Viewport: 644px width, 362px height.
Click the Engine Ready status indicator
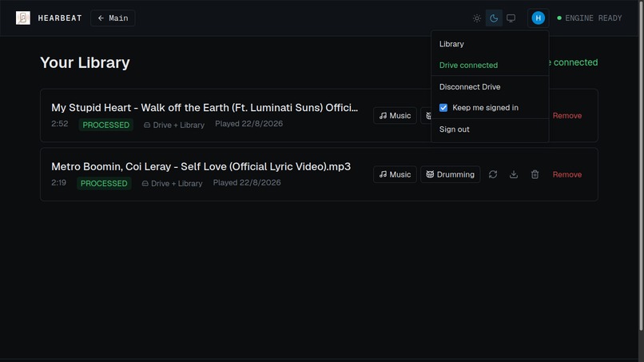click(x=590, y=18)
